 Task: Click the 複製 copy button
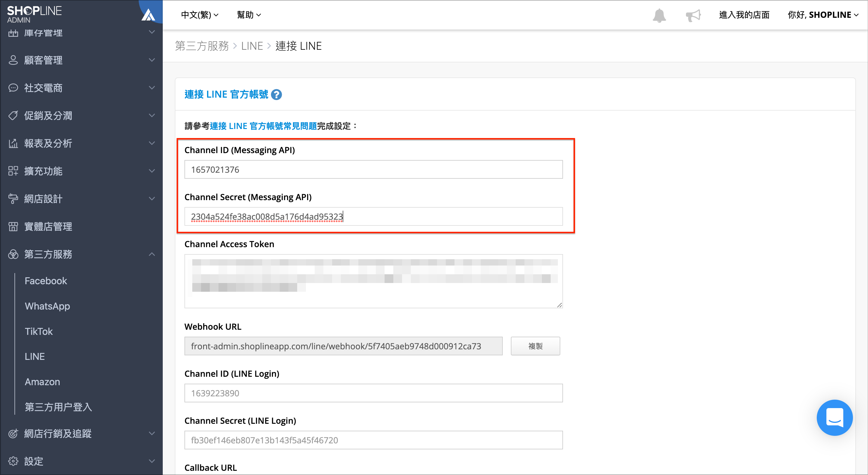[535, 346]
